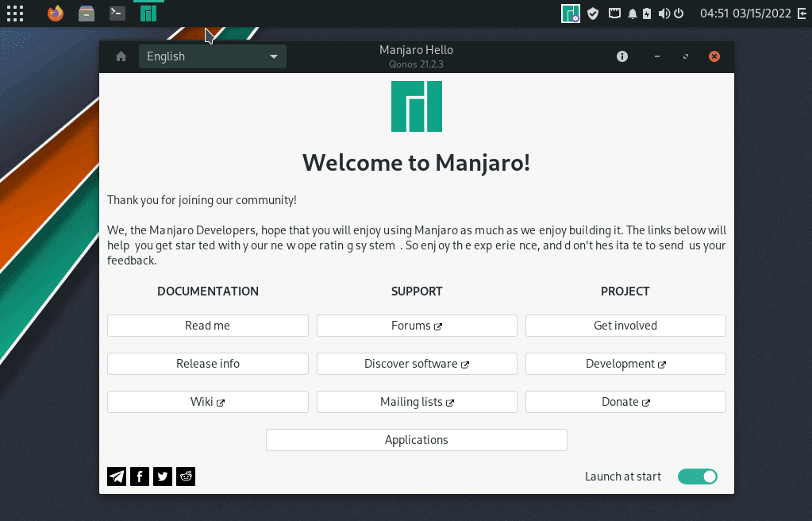The width and height of the screenshot is (812, 521).
Task: Select the Manjaro Hello taskbar entry
Action: (x=148, y=14)
